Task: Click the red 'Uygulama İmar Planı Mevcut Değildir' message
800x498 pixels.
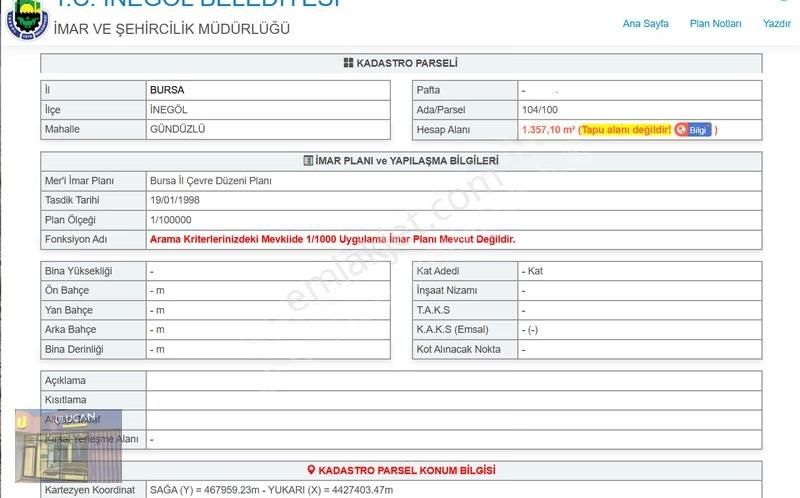Action: [x=333, y=239]
